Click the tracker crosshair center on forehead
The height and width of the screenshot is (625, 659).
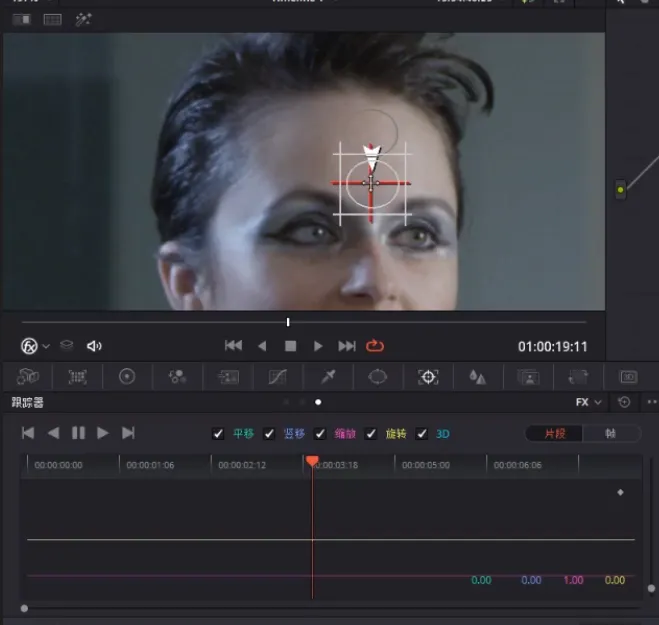click(371, 183)
